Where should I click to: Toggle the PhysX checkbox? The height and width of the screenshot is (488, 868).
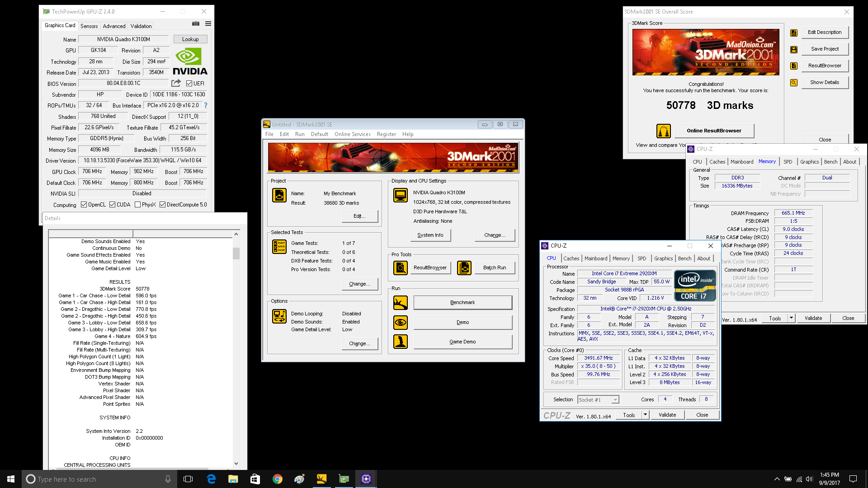(138, 205)
